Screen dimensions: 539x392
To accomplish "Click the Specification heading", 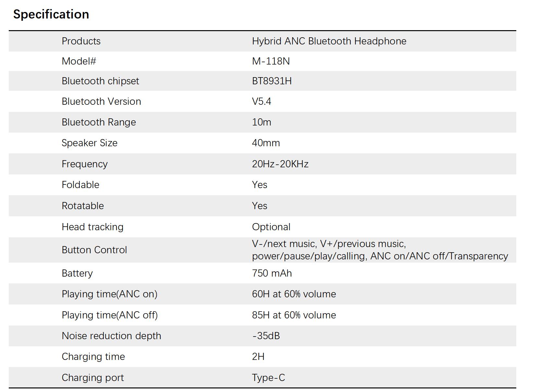I will pyautogui.click(x=51, y=14).
